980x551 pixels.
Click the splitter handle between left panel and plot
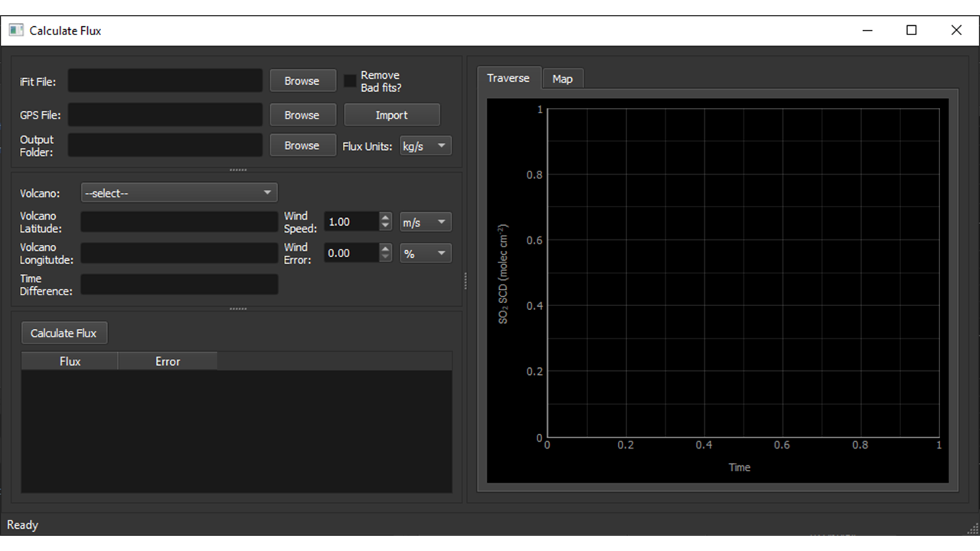(465, 282)
